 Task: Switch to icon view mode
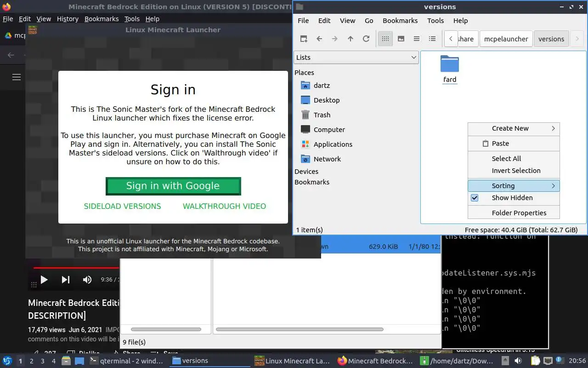pos(385,39)
